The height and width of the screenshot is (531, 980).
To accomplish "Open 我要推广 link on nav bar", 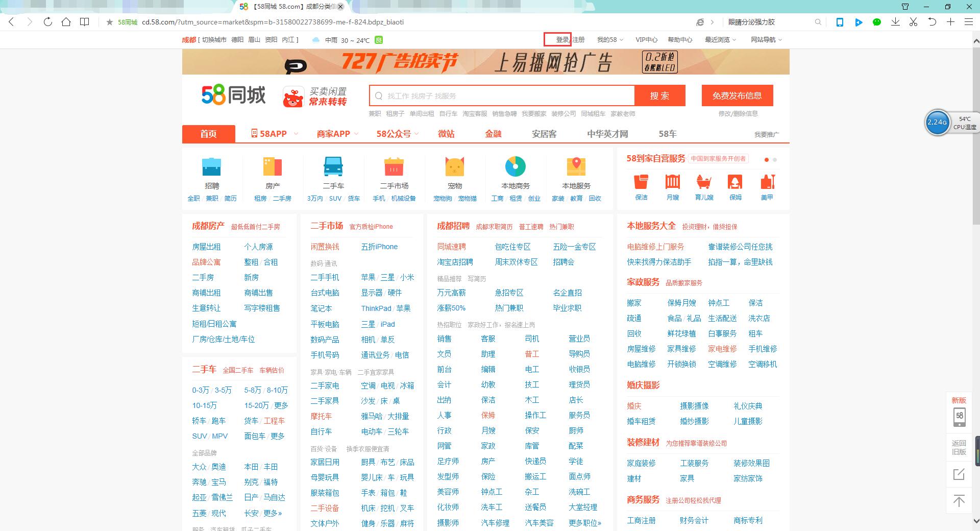I will coord(767,134).
